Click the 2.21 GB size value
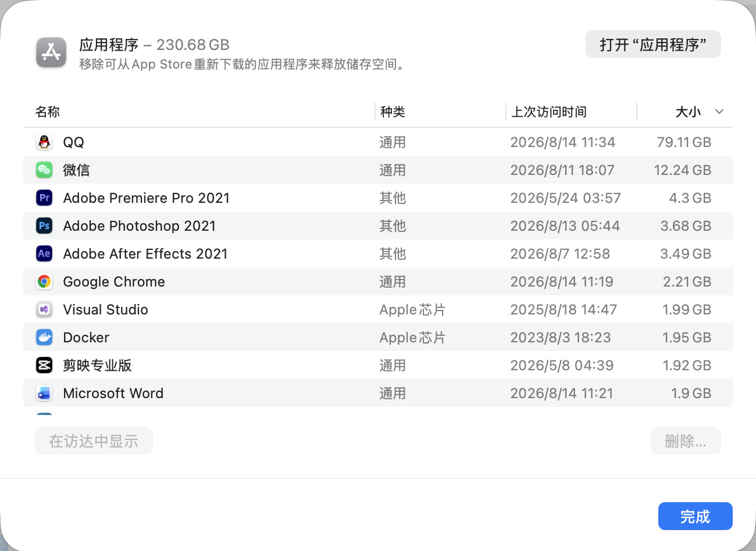 [687, 281]
